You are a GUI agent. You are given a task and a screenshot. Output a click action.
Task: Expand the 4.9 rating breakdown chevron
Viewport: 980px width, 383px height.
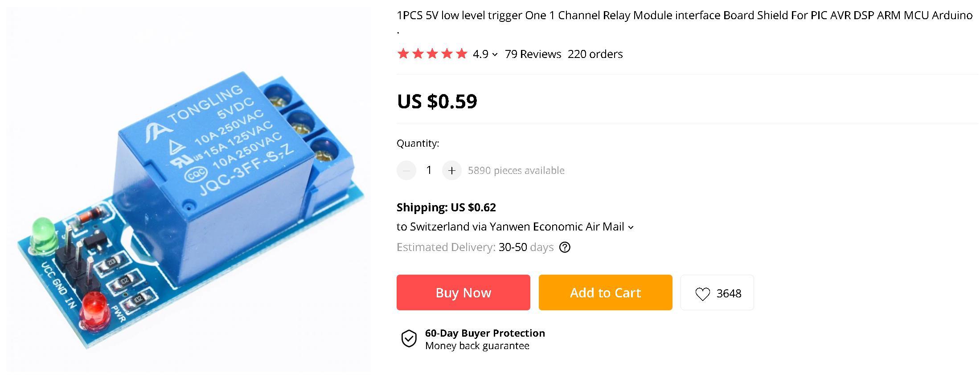click(495, 54)
